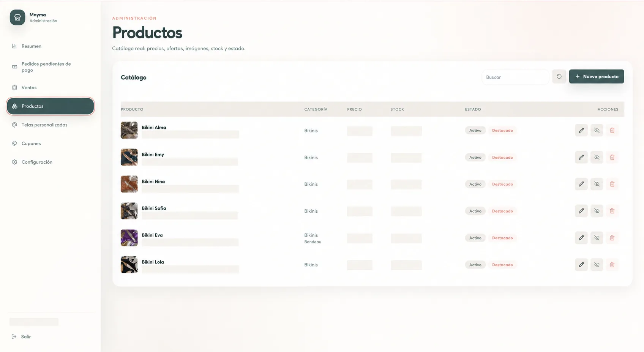Viewport: 644px width, 352px height.
Task: Click Destacado badge for Bikini Alma
Action: [502, 130]
